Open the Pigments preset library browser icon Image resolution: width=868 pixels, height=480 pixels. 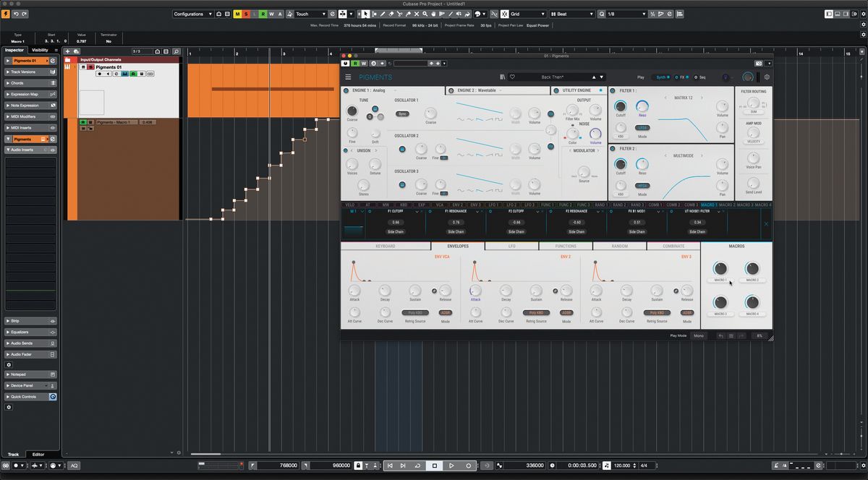[502, 77]
